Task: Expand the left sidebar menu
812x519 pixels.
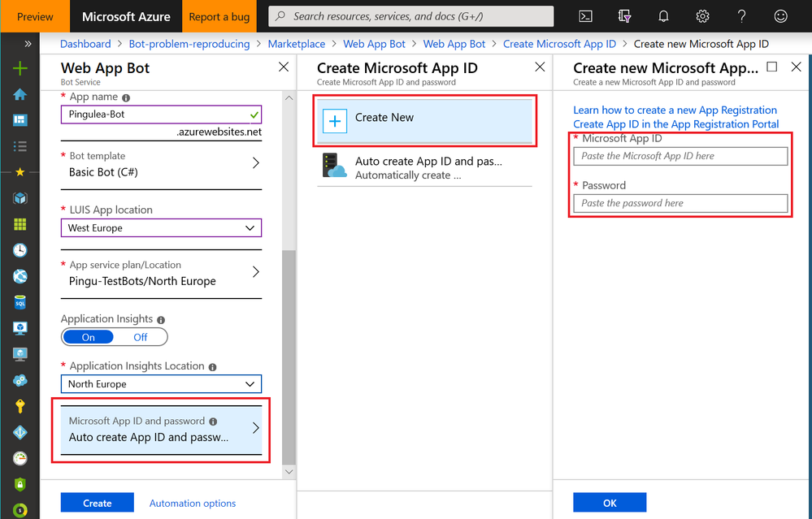Action: point(28,44)
